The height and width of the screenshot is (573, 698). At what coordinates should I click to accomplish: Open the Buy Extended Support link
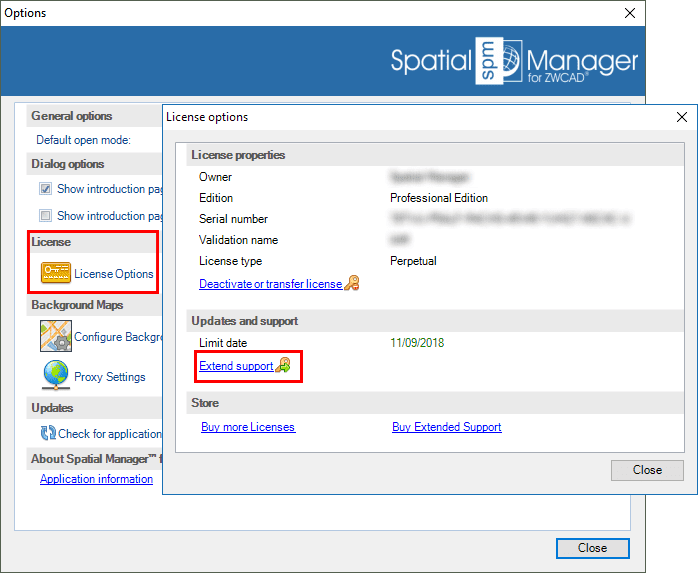[446, 427]
